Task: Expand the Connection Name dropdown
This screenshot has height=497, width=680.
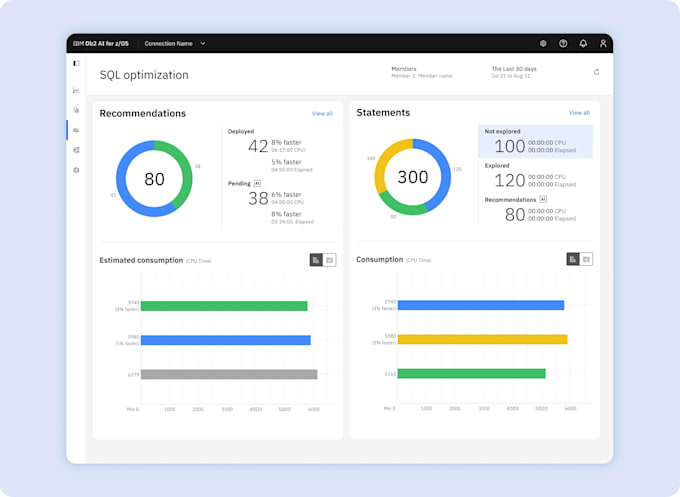Action: coord(175,43)
